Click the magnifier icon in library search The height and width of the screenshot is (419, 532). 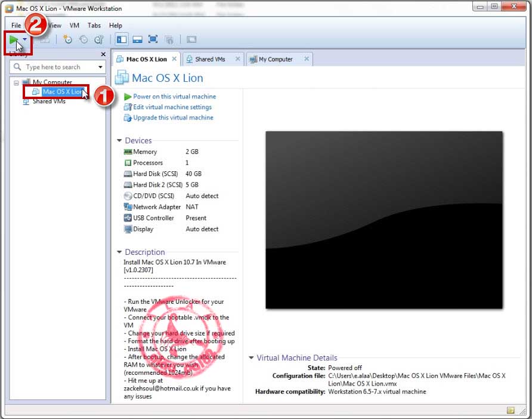tap(17, 67)
